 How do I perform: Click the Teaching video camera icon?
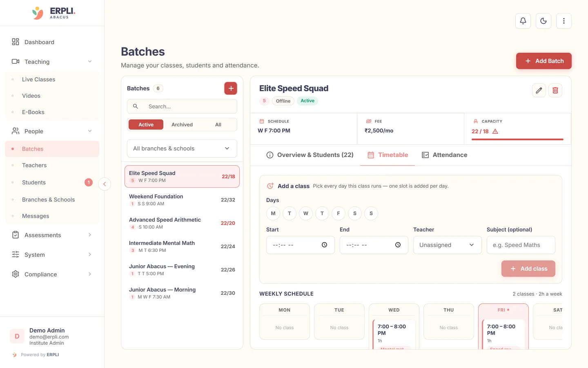[x=16, y=61]
